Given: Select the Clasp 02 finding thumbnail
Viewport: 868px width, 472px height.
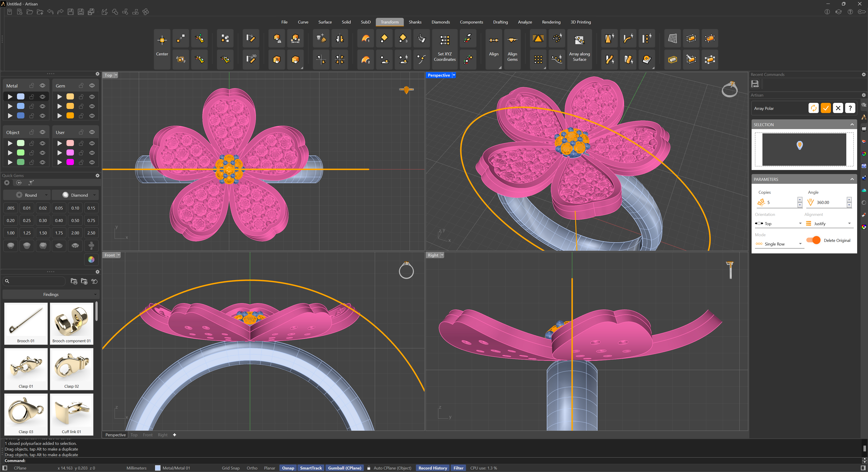Looking at the screenshot, I should coord(71,369).
